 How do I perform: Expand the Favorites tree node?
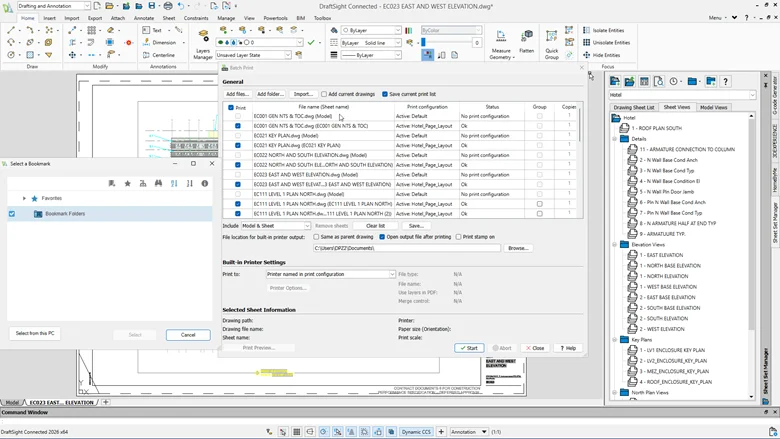pos(24,198)
